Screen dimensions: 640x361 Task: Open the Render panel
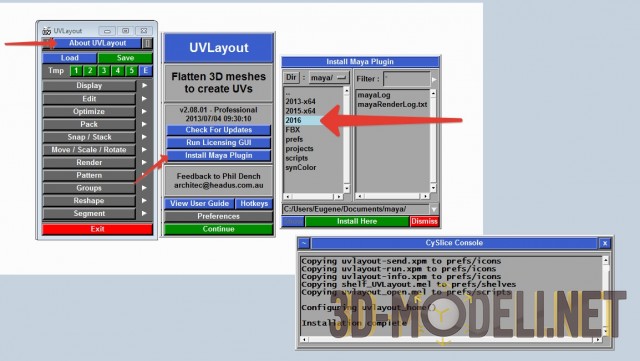[x=89, y=163]
